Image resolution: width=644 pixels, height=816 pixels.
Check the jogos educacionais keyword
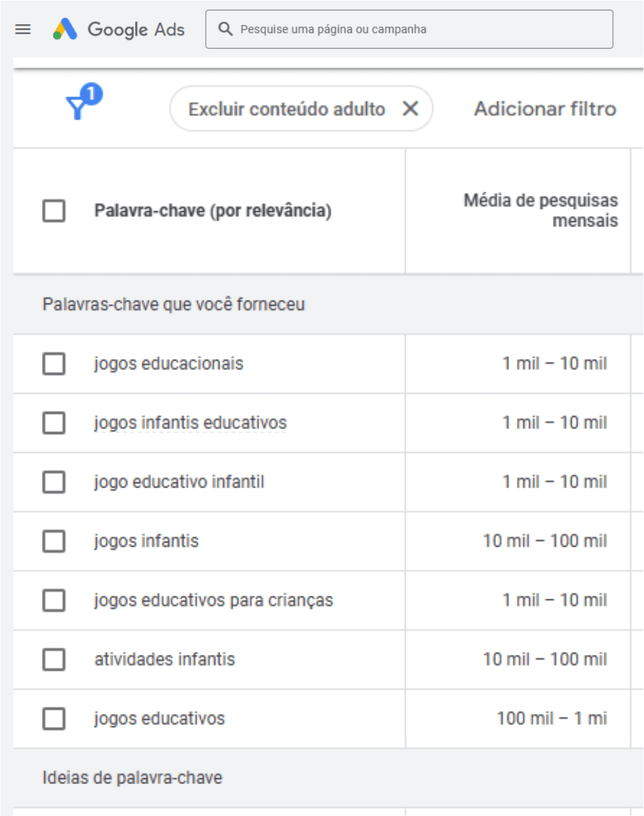[x=54, y=364]
